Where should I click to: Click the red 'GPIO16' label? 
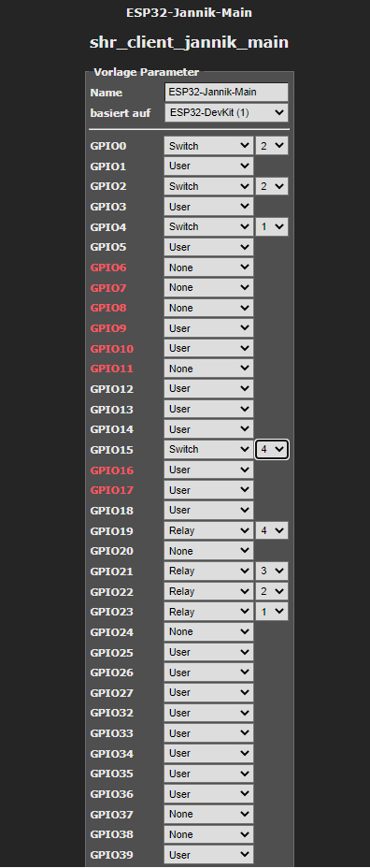112,470
